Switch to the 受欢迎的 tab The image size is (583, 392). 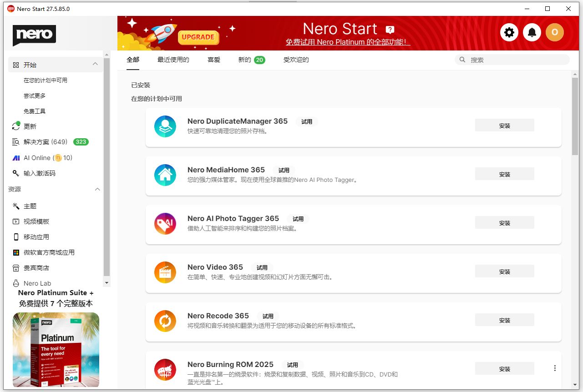[x=296, y=60]
